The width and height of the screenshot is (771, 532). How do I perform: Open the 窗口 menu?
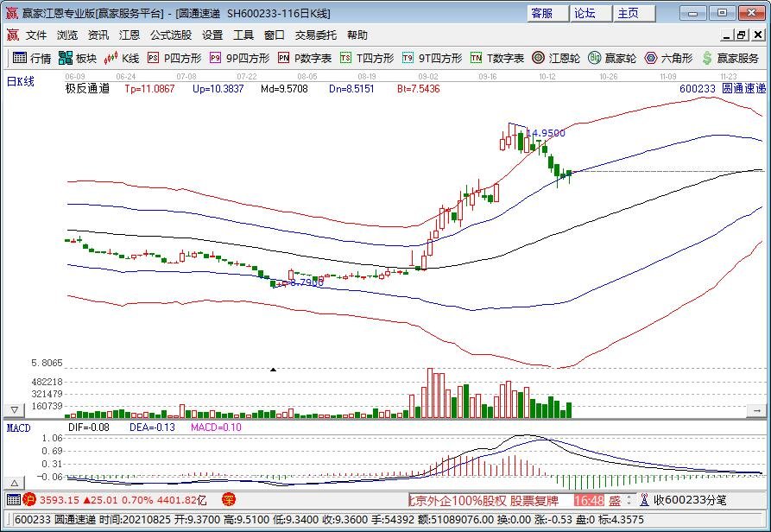(274, 35)
